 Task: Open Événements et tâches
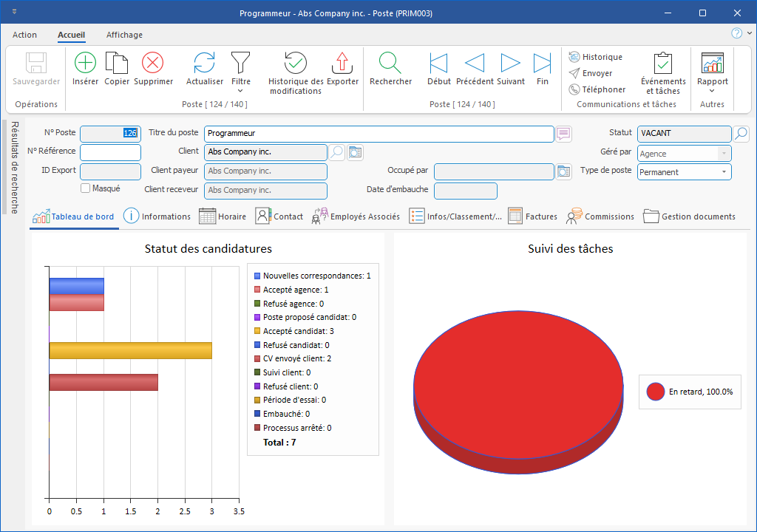[x=663, y=63]
